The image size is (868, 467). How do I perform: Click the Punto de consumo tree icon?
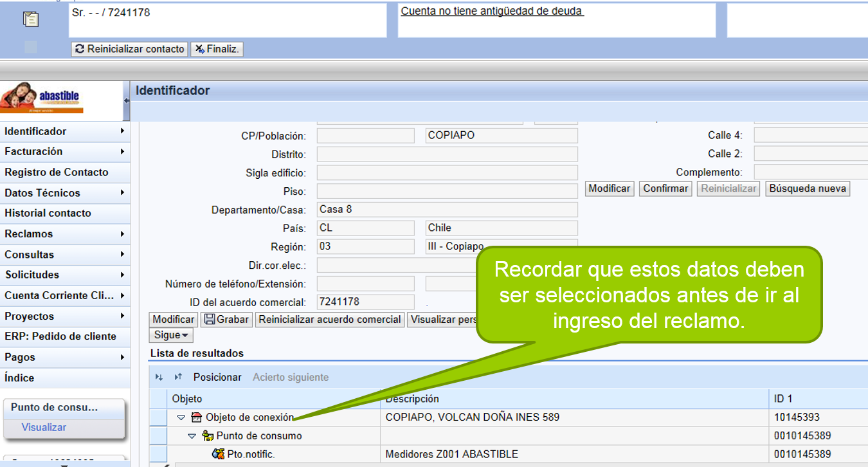(208, 435)
